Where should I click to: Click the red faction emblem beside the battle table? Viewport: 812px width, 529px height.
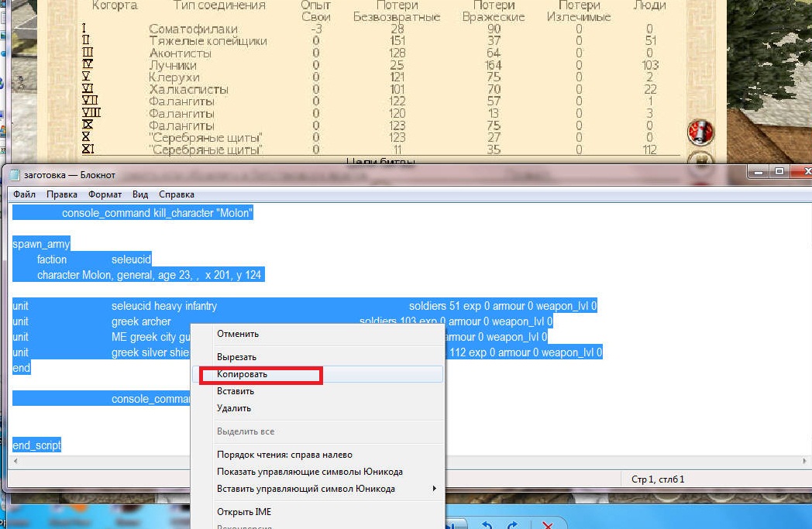tap(700, 132)
